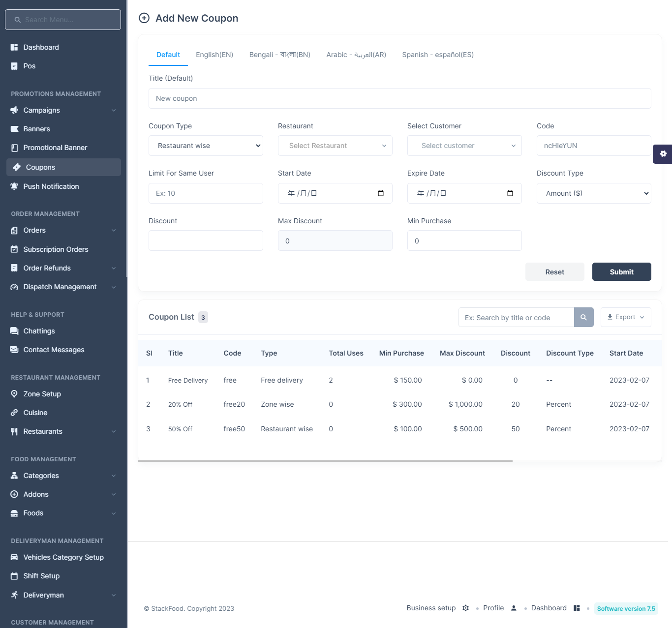Screen dimensions: 672x628
Task: Expand the Export options dropdown
Action: (x=626, y=317)
